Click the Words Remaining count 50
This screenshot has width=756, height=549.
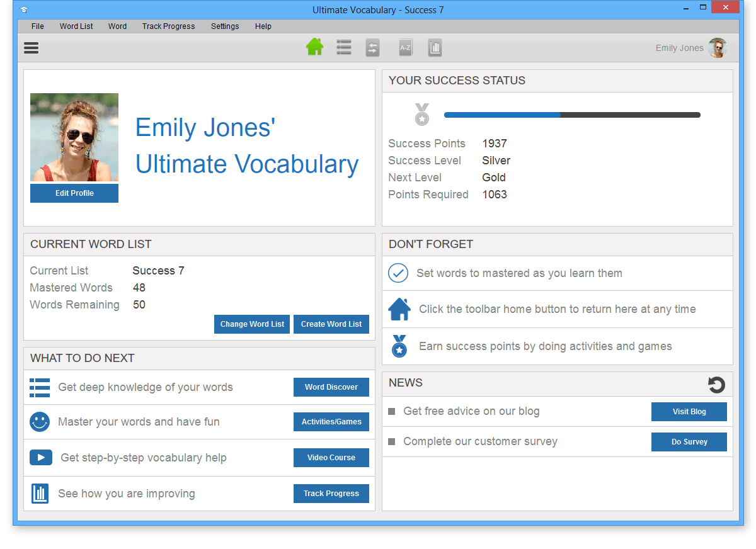[x=139, y=305]
